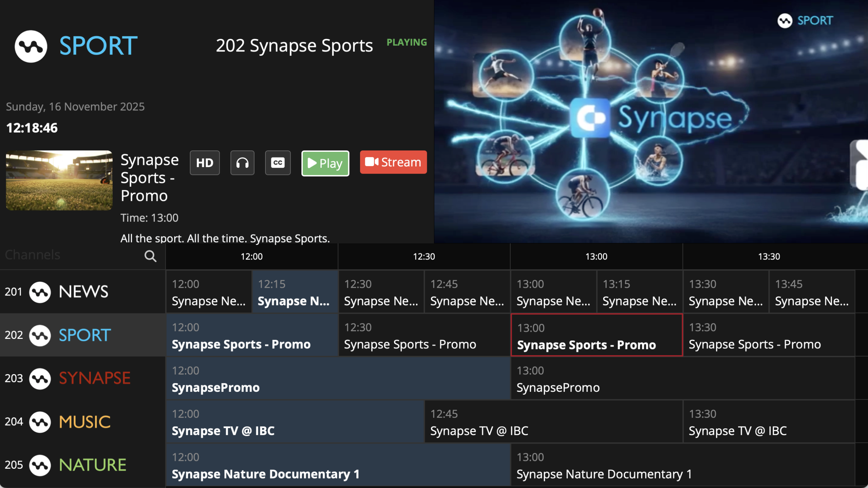Click the SPORT logo in the header
Viewport: 868px width, 488px height.
click(76, 46)
